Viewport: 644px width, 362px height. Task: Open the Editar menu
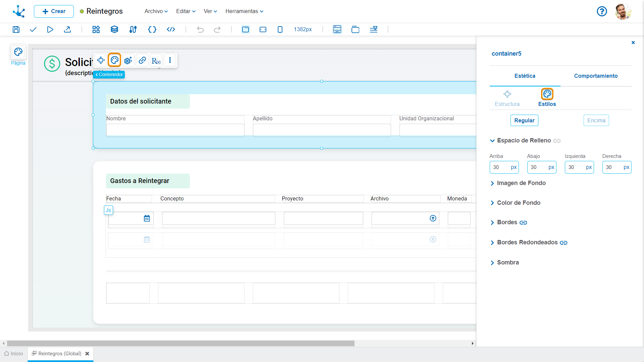coord(186,11)
